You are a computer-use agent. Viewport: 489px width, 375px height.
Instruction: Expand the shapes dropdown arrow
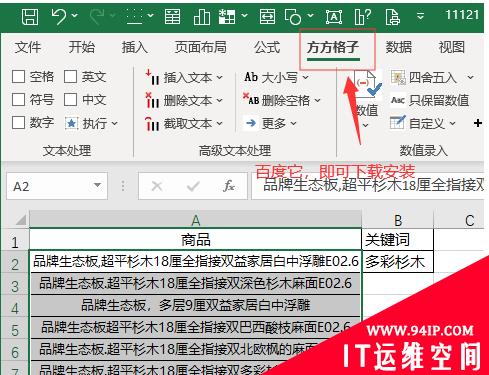tap(310, 15)
